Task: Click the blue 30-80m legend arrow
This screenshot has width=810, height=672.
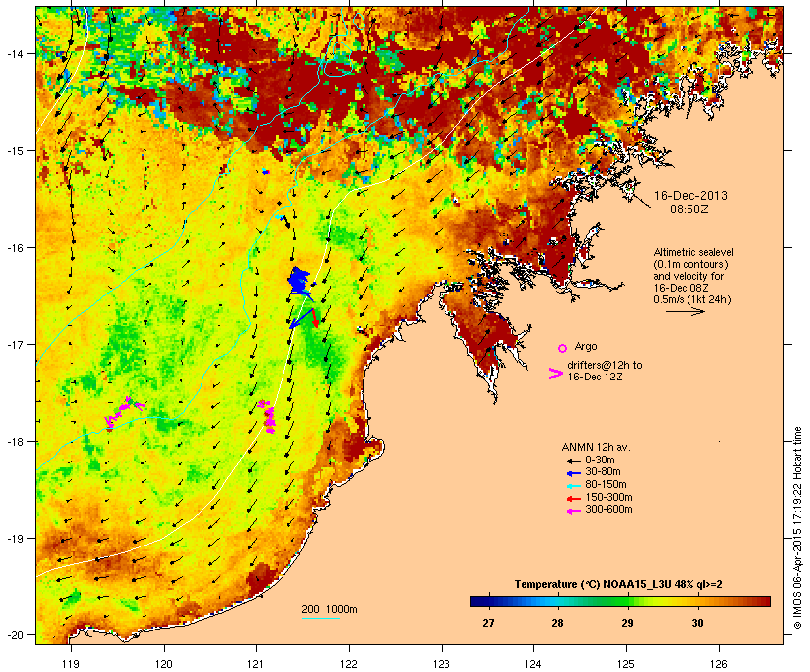Action: coord(573,473)
